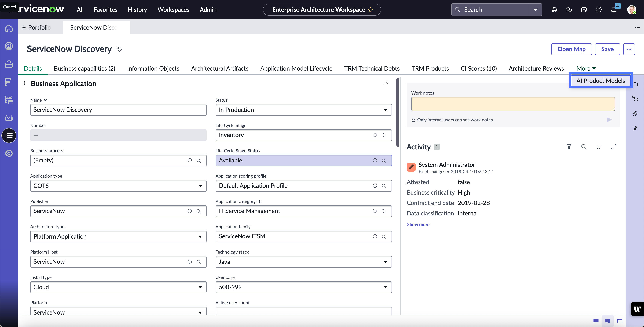Click lookup magnifier for Application family
The height and width of the screenshot is (327, 644).
[x=384, y=236]
